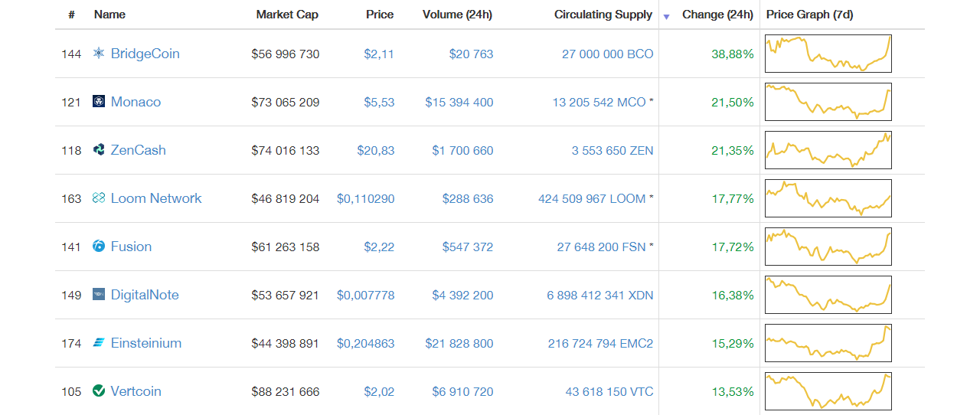Click Fusion price $2,22
Screen dimensions: 980x415
(x=379, y=247)
